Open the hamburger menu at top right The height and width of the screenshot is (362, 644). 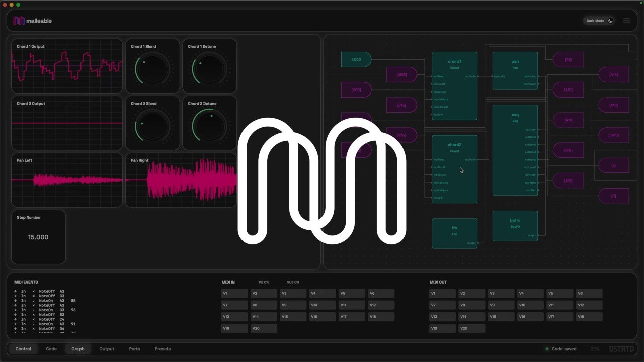(x=626, y=21)
